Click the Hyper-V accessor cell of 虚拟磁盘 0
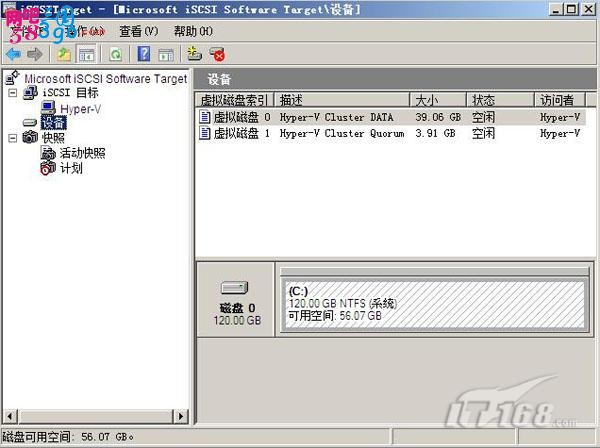The width and height of the screenshot is (600, 448). coord(560,117)
